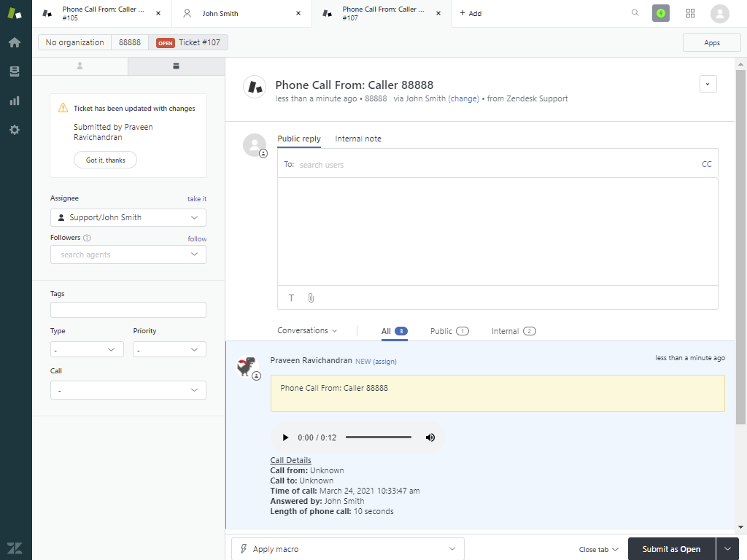Open the Apply macro dropdown

(x=347, y=549)
